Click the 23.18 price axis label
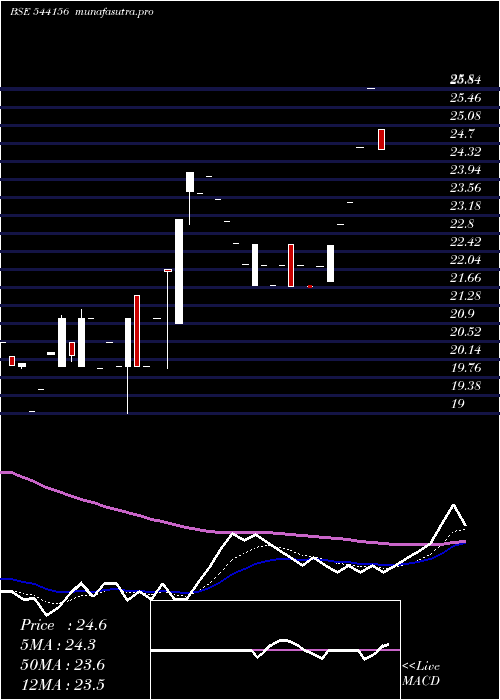Screen dimensions: 500x700 (466, 206)
